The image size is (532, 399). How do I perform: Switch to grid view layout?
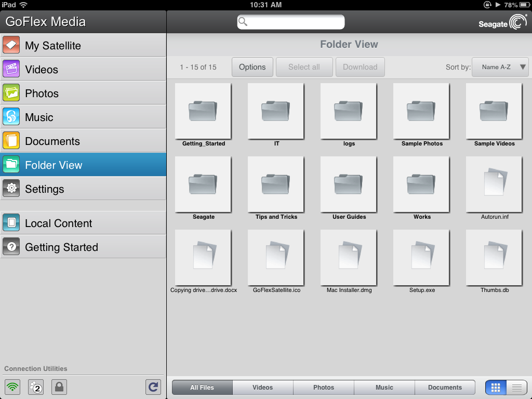point(496,387)
